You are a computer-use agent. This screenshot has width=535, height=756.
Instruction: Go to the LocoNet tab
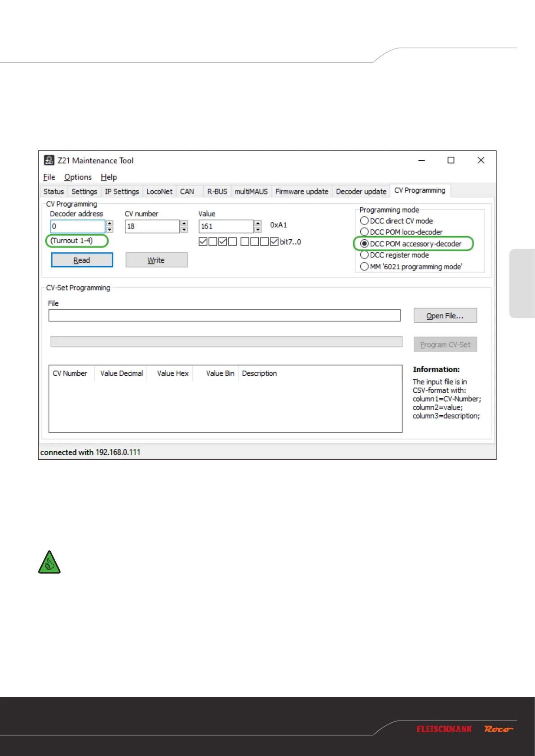click(159, 192)
